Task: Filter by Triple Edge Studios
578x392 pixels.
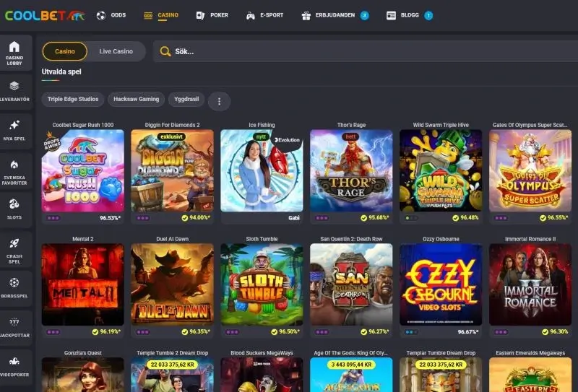Action: tap(73, 99)
